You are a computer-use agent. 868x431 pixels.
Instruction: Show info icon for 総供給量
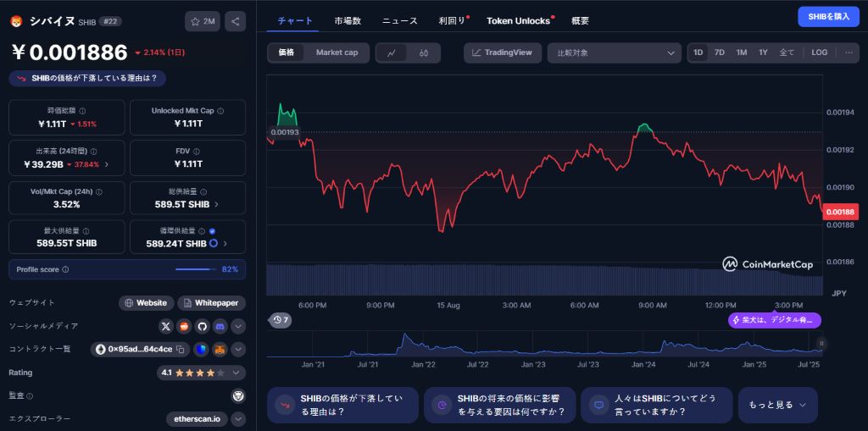pyautogui.click(x=203, y=191)
